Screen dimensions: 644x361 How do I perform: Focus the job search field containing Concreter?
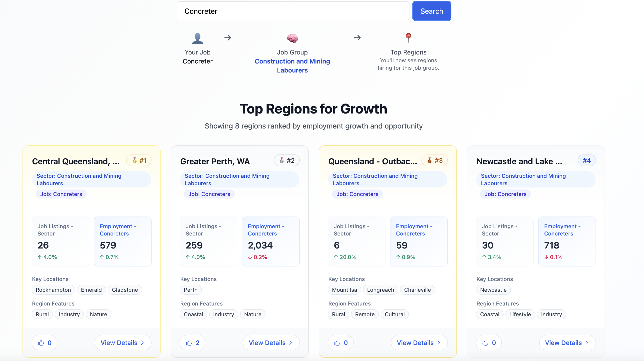click(293, 11)
